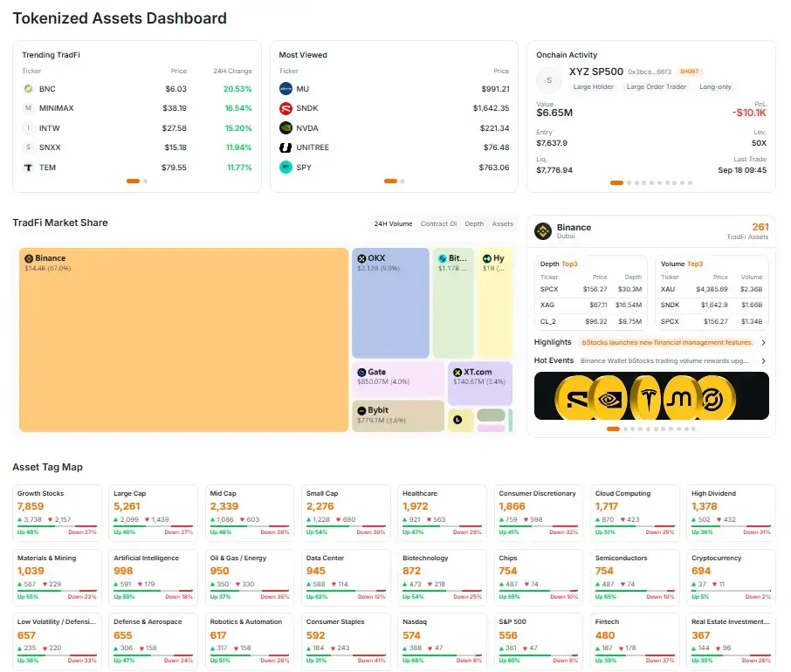
Task: Click the S&P 500 up/down ratio bar
Action: click(x=539, y=655)
